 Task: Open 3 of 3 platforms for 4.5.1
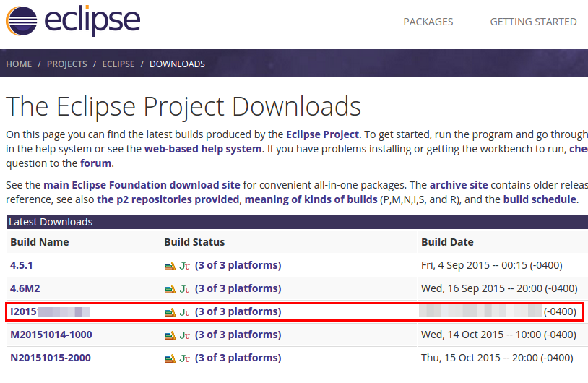(238, 265)
